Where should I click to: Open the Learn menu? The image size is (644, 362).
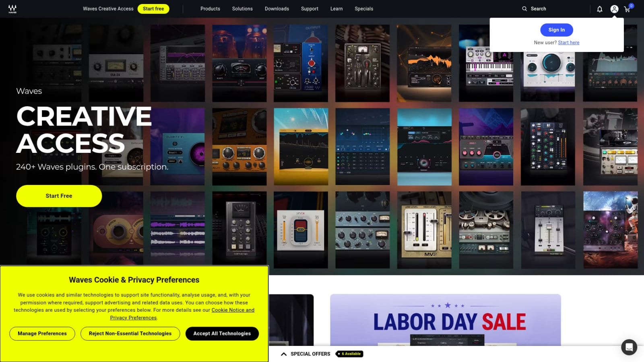pyautogui.click(x=336, y=9)
